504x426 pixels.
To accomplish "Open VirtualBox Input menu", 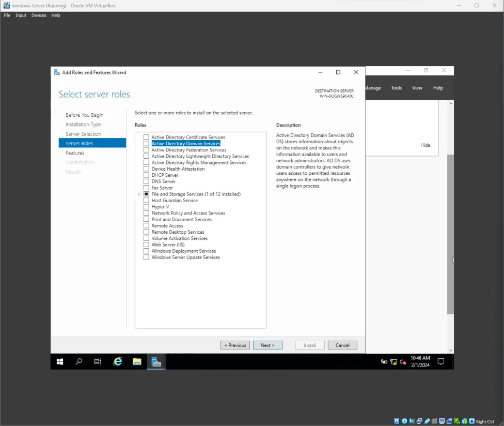I will click(21, 16).
